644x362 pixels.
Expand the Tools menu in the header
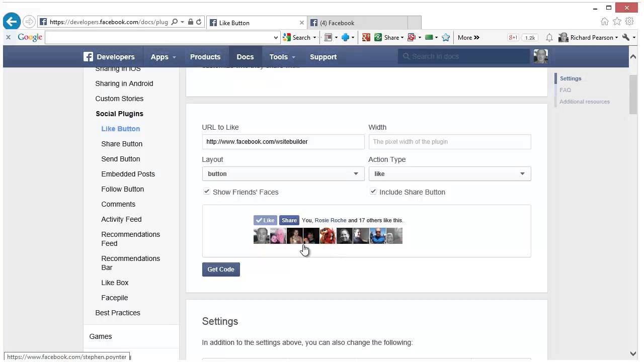point(282,57)
